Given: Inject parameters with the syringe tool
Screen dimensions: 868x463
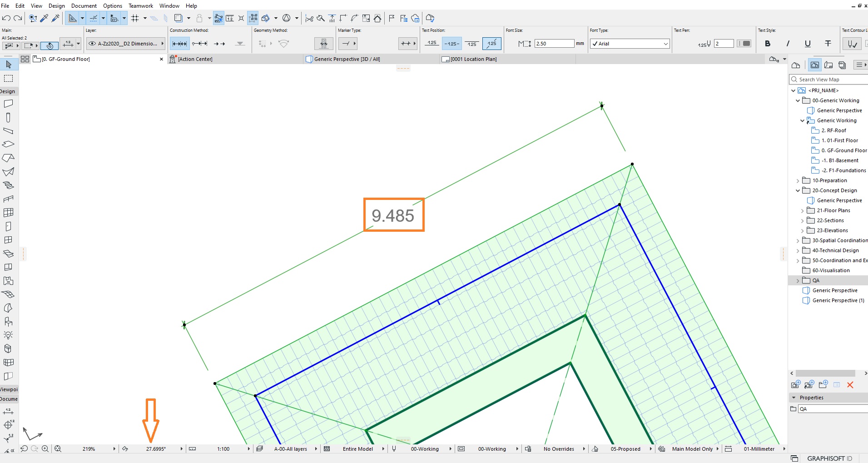Looking at the screenshot, I should 56,18.
